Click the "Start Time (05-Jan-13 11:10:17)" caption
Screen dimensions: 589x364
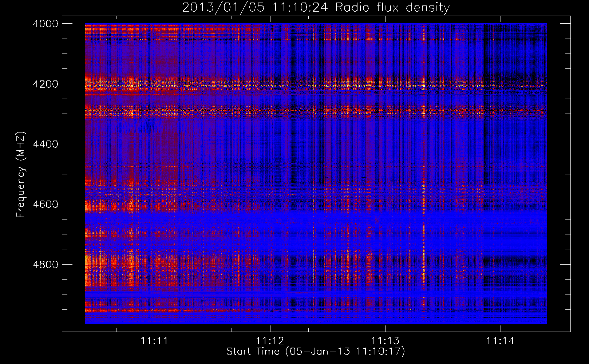(x=316, y=352)
